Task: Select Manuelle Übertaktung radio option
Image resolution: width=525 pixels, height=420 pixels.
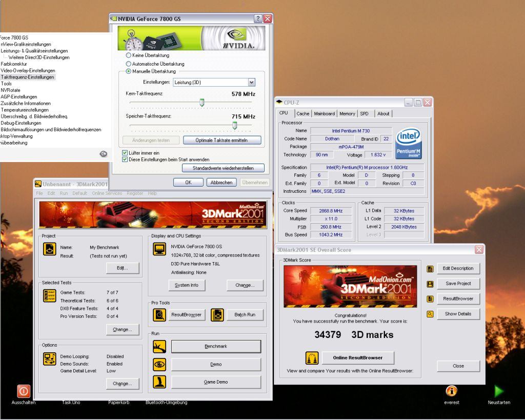Action: [x=128, y=71]
